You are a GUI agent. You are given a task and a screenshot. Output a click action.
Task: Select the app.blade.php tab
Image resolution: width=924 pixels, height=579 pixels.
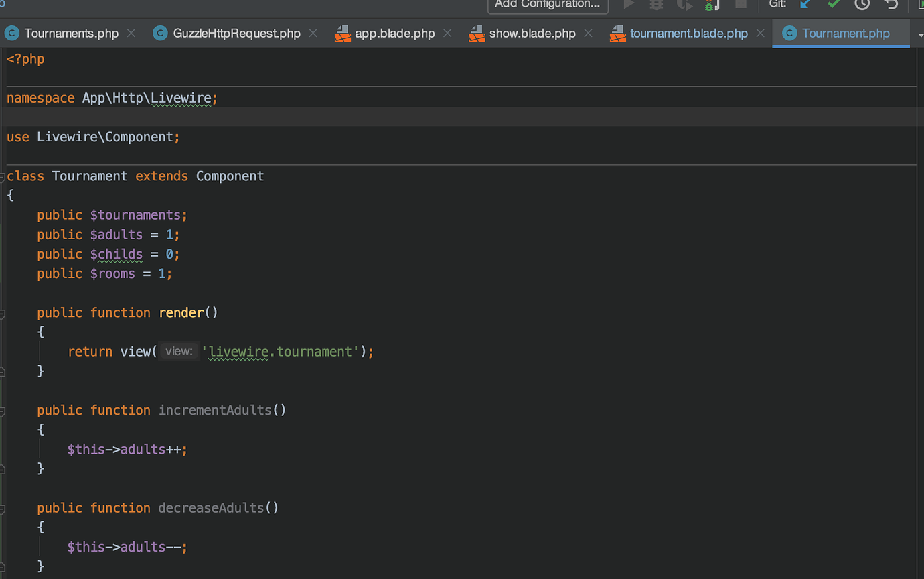[394, 32]
